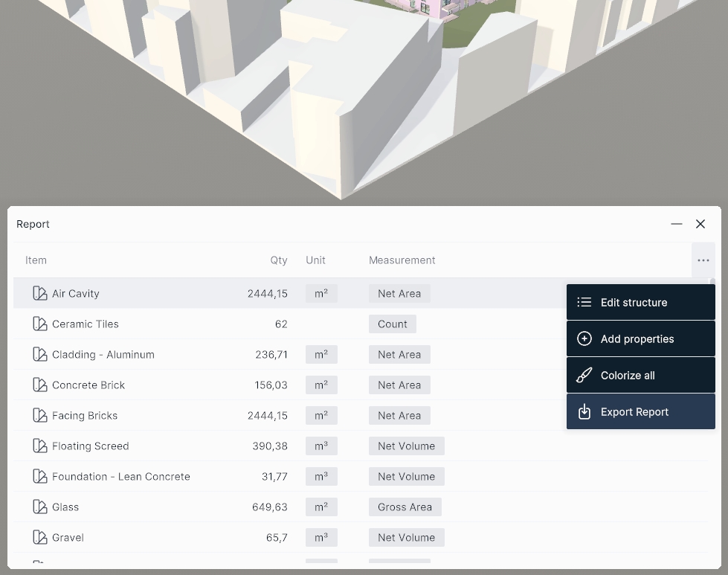The height and width of the screenshot is (575, 728).
Task: Click the Cladding - Aluminum material icon
Action: 40,354
